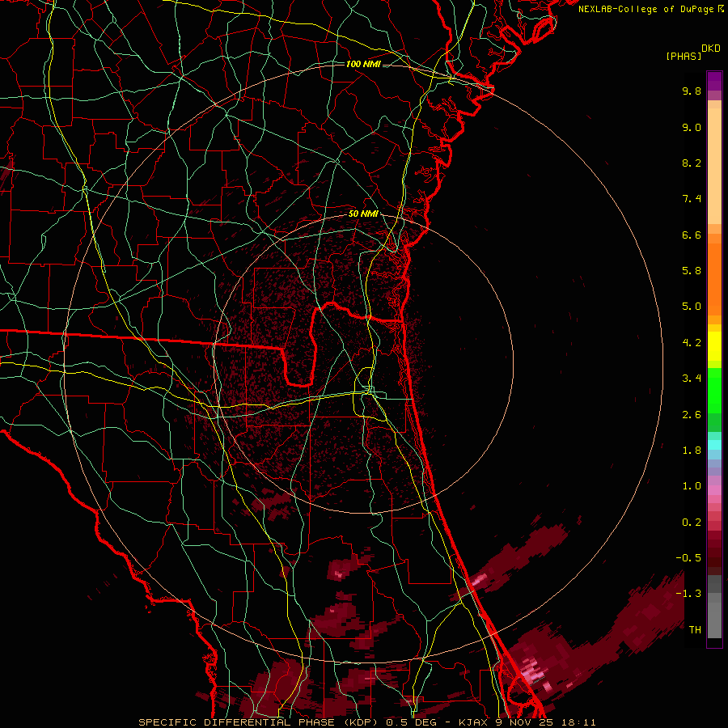
Task: Click the 5.8 scale value label
Action: pos(692,271)
